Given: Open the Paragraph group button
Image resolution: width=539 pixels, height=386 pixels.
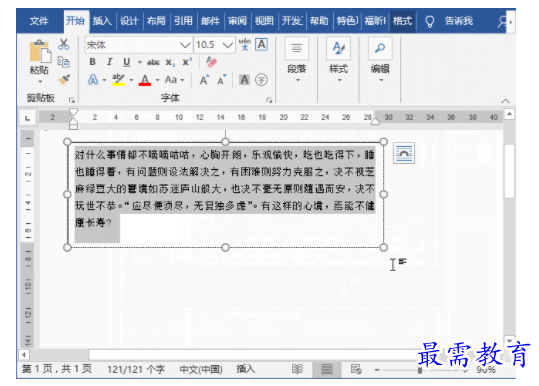Looking at the screenshot, I should click(x=297, y=60).
